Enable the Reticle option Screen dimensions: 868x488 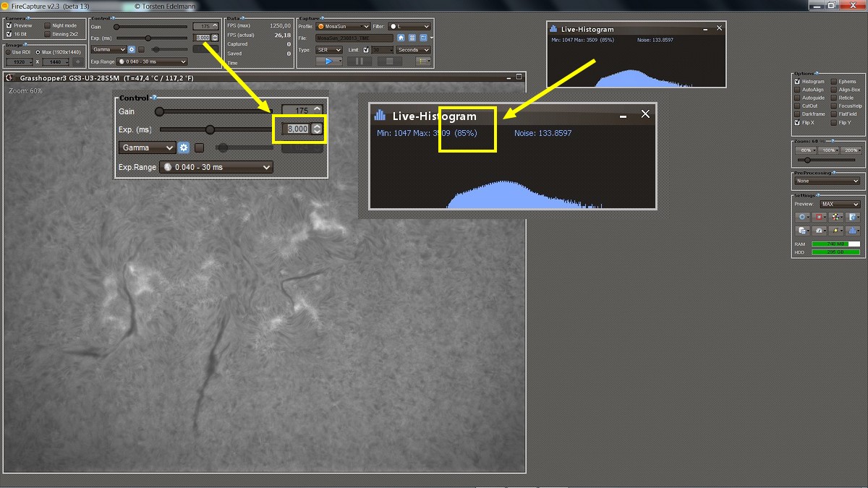tap(834, 98)
